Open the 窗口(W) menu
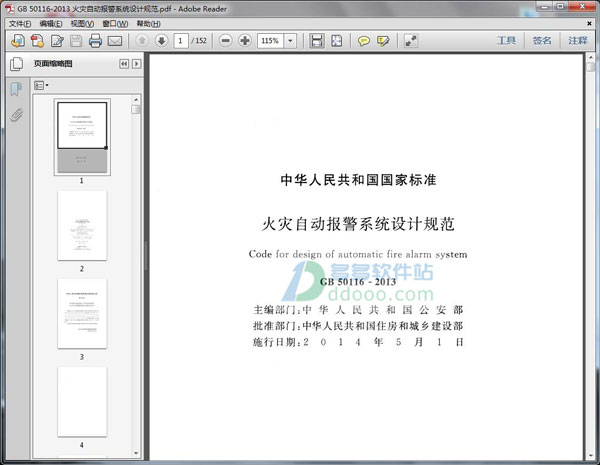This screenshot has height=465, width=600. [x=115, y=24]
